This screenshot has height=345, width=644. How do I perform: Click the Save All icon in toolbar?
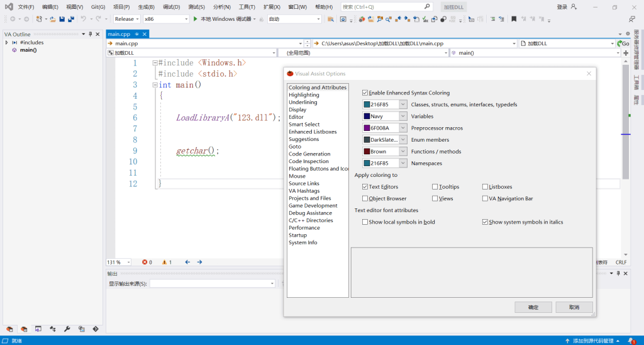point(70,19)
